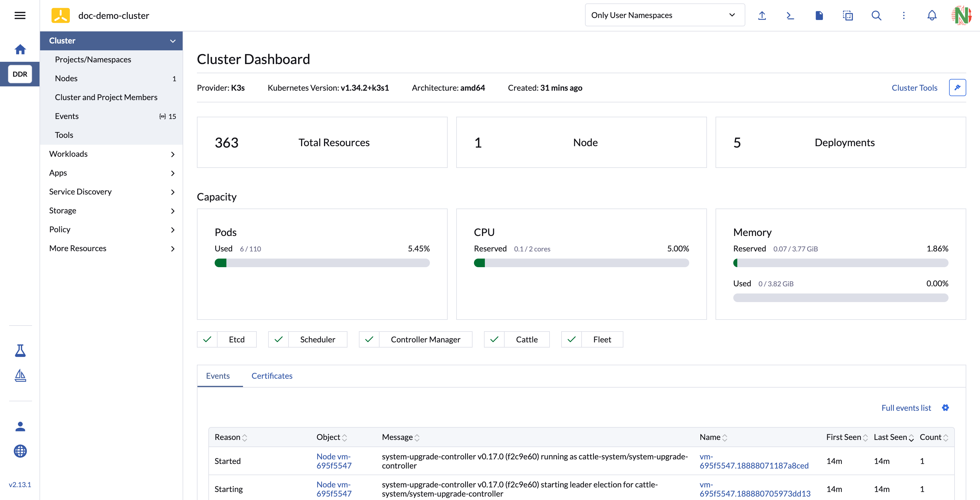The width and height of the screenshot is (980, 500).
Task: Open the hamburger main menu
Action: tap(20, 16)
